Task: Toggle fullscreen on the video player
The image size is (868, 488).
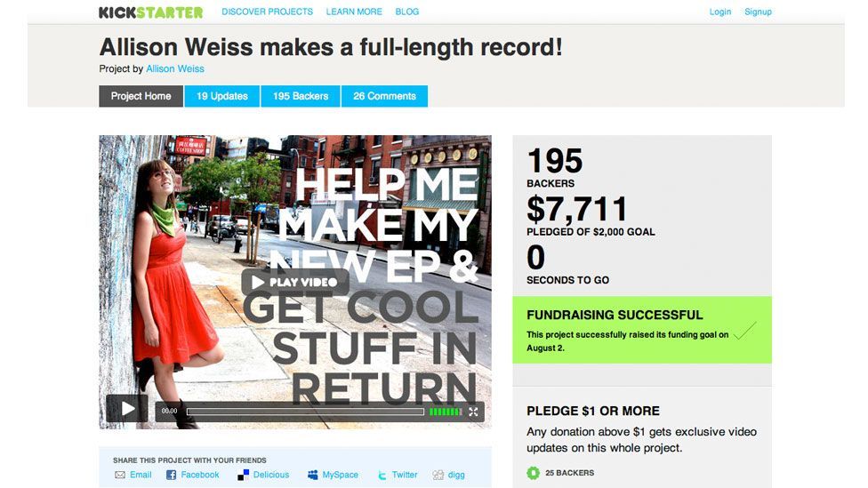Action: pos(473,412)
